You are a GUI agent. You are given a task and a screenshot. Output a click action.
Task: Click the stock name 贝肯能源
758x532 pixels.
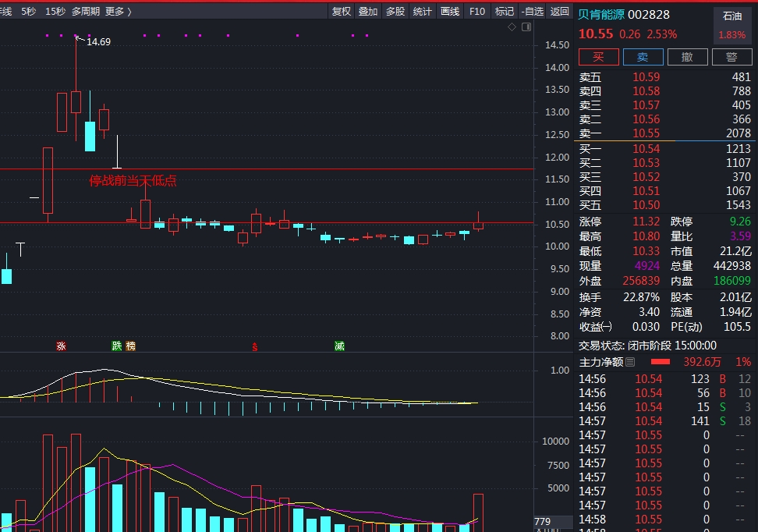pos(601,15)
